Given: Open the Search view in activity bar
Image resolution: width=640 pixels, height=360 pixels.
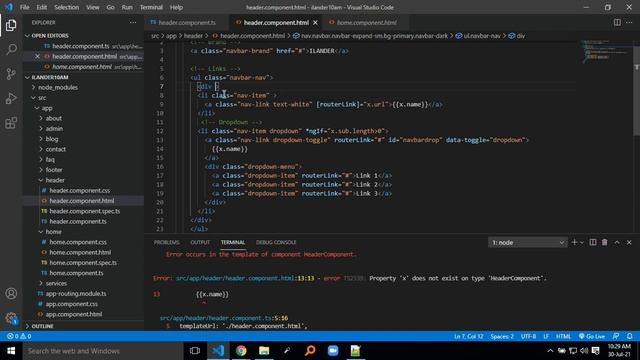Looking at the screenshot, I should tap(11, 49).
